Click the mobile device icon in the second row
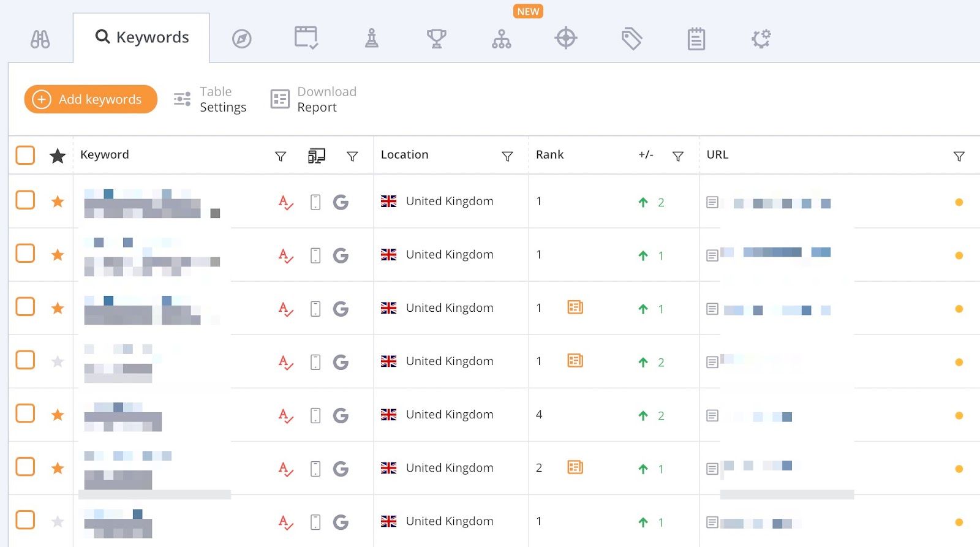980x547 pixels. click(315, 255)
